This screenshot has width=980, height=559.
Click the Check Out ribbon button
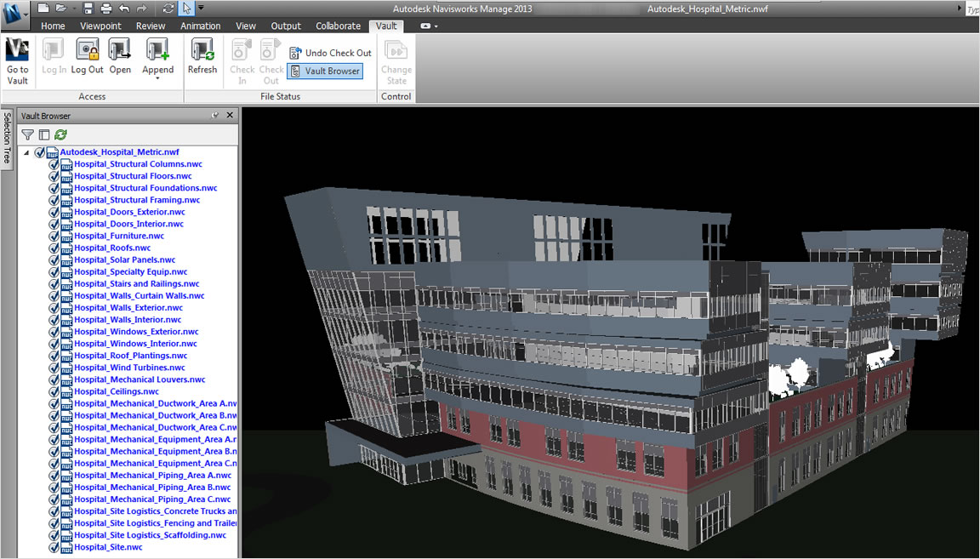[271, 61]
